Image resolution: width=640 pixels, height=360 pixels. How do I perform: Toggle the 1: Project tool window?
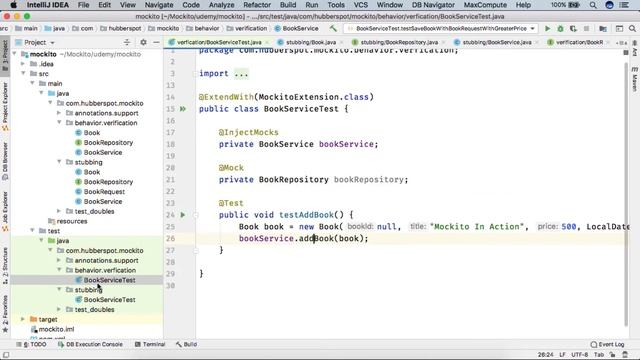(5, 57)
